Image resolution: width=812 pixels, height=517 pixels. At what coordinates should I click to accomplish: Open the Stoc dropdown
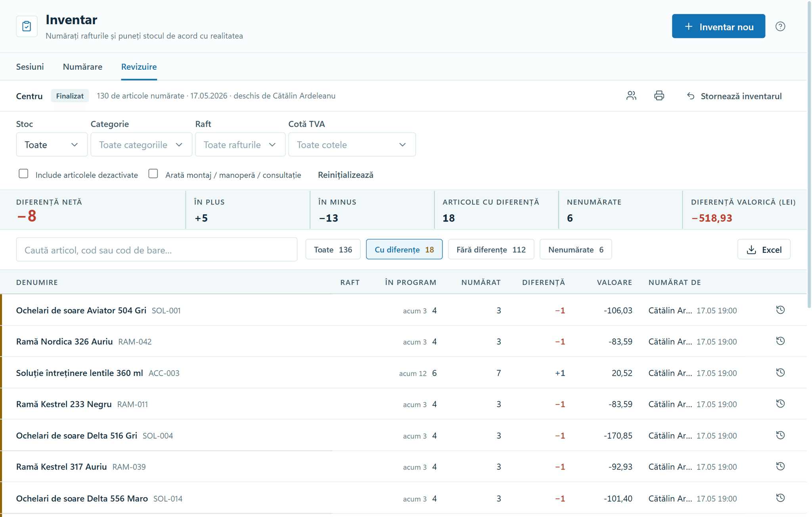click(x=52, y=145)
